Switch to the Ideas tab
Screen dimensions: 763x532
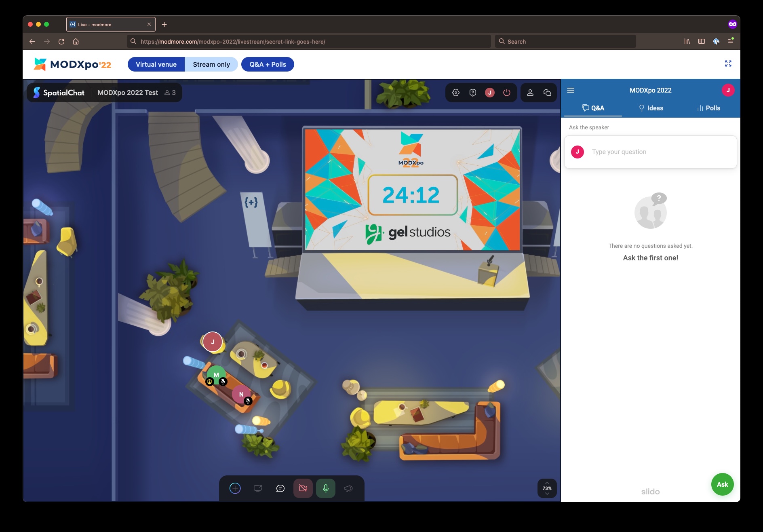point(651,108)
